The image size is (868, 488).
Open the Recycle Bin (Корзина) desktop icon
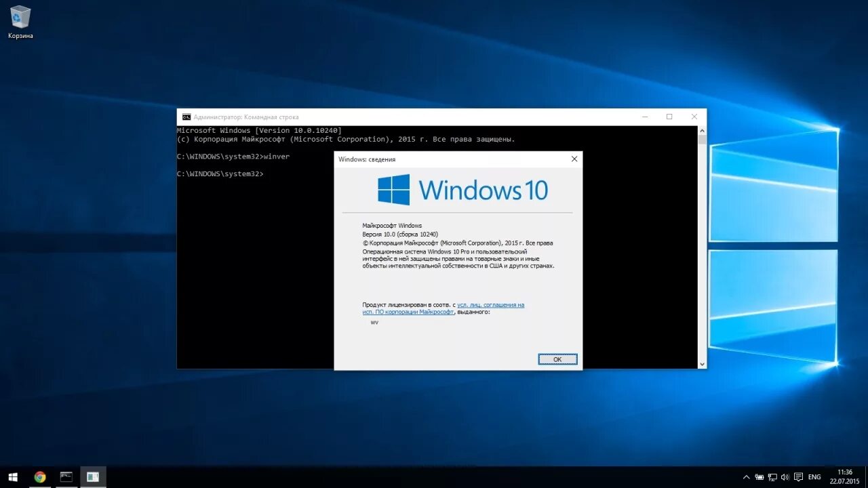pos(20,22)
